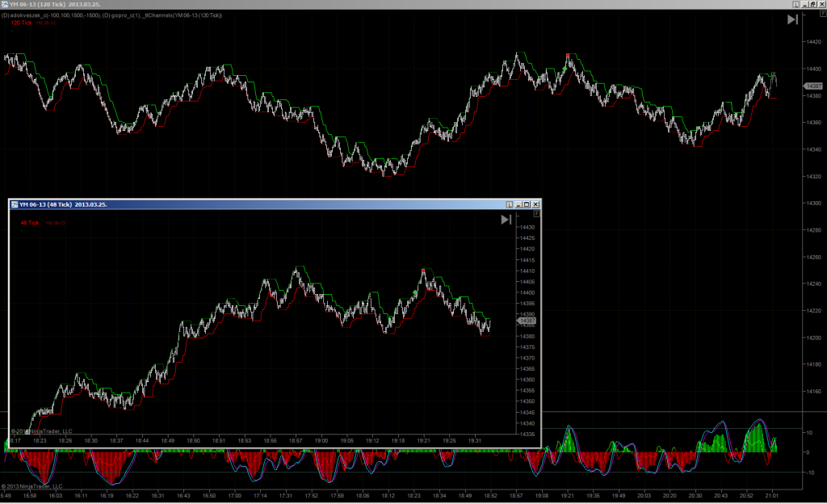The width and height of the screenshot is (827, 504).
Task: Click the green diamond marker in 48 Tick chart
Action: (x=415, y=292)
